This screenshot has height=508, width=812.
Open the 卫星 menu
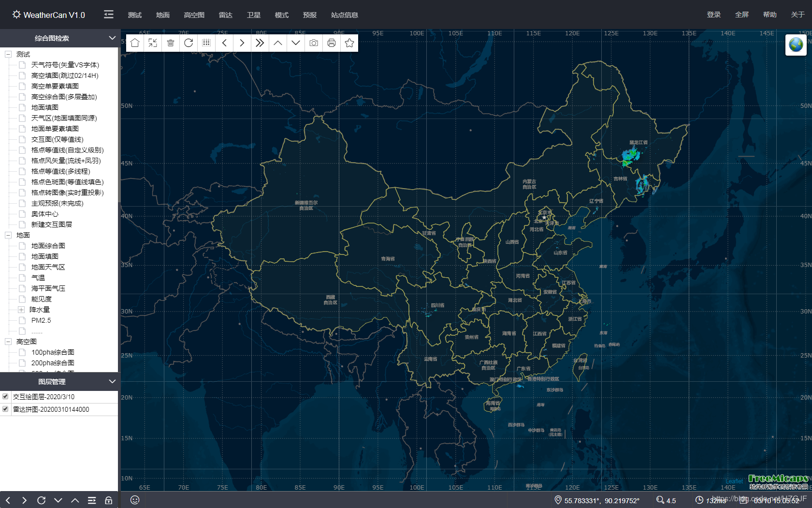253,15
